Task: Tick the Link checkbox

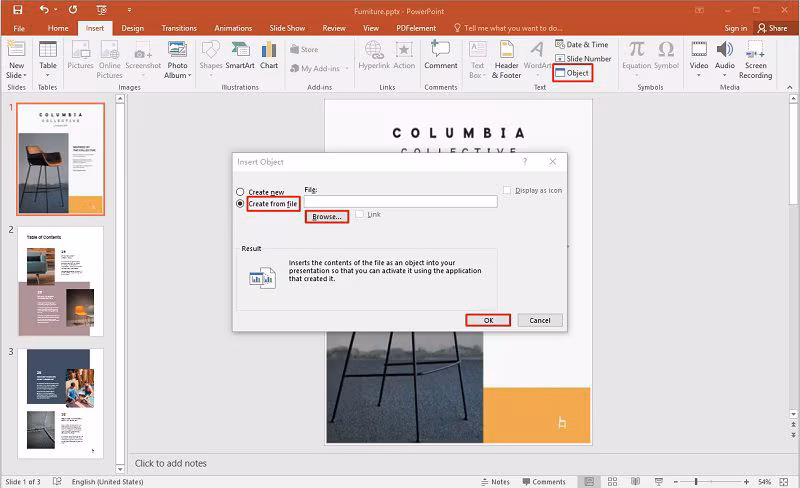Action: tap(359, 214)
